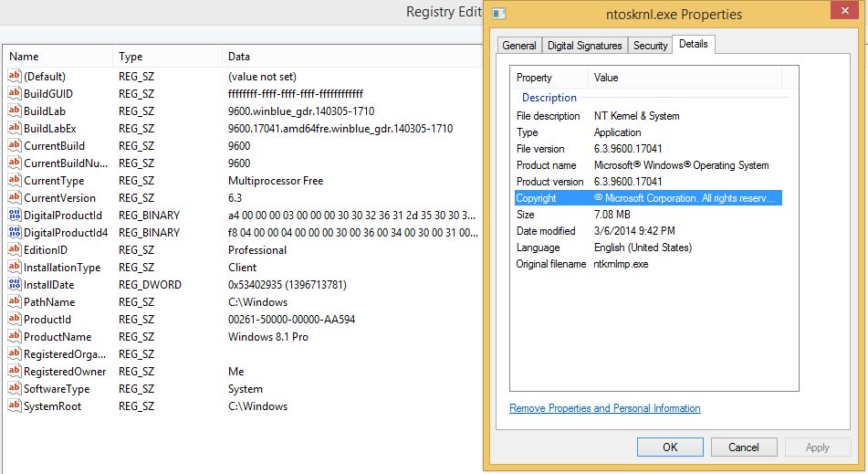Viewport: 868px width, 474px height.
Task: Click the icon beside CurrentBuildNu... entry
Action: click(15, 163)
